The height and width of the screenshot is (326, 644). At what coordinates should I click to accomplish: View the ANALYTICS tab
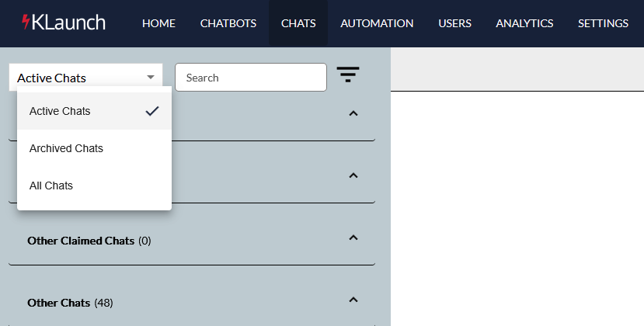coord(524,23)
